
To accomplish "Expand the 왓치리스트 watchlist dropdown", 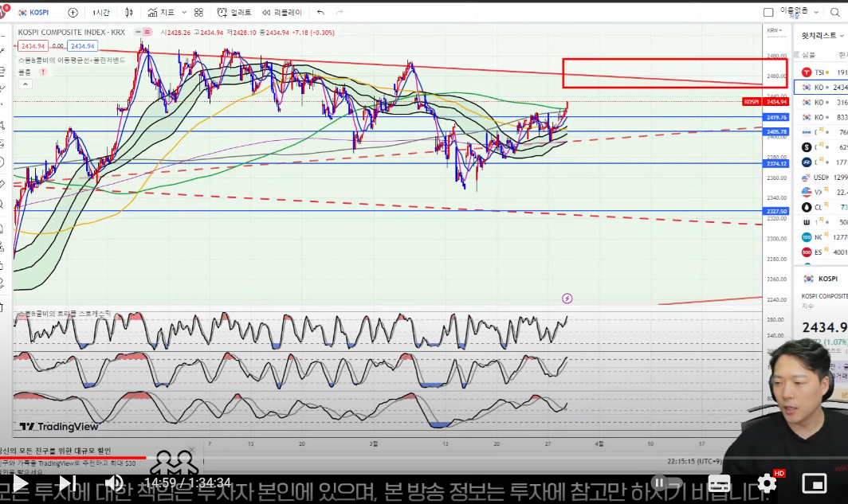I will pyautogui.click(x=822, y=35).
